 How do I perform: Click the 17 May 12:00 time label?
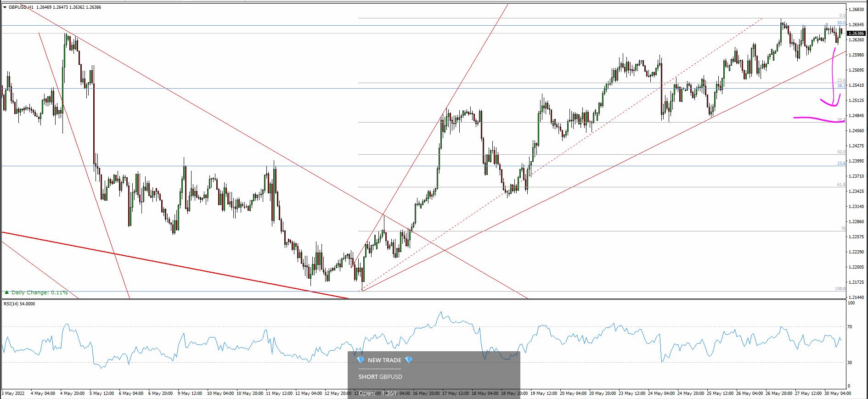click(x=457, y=393)
